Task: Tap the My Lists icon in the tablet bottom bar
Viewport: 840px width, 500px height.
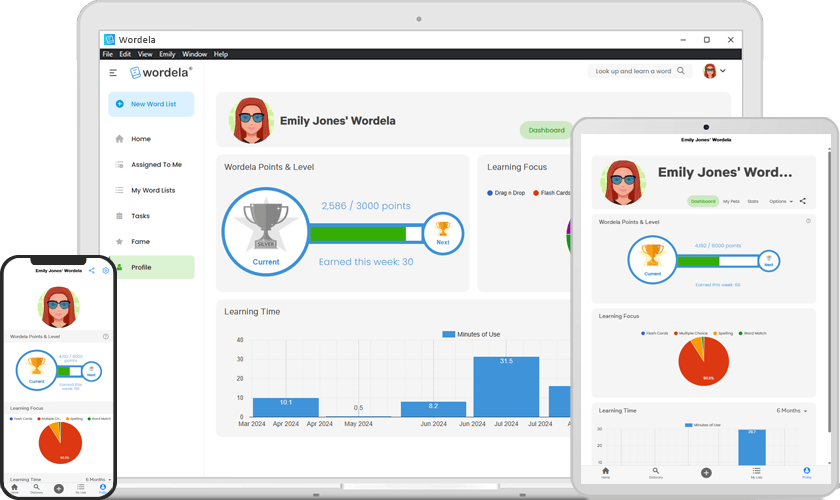Action: coord(756,473)
